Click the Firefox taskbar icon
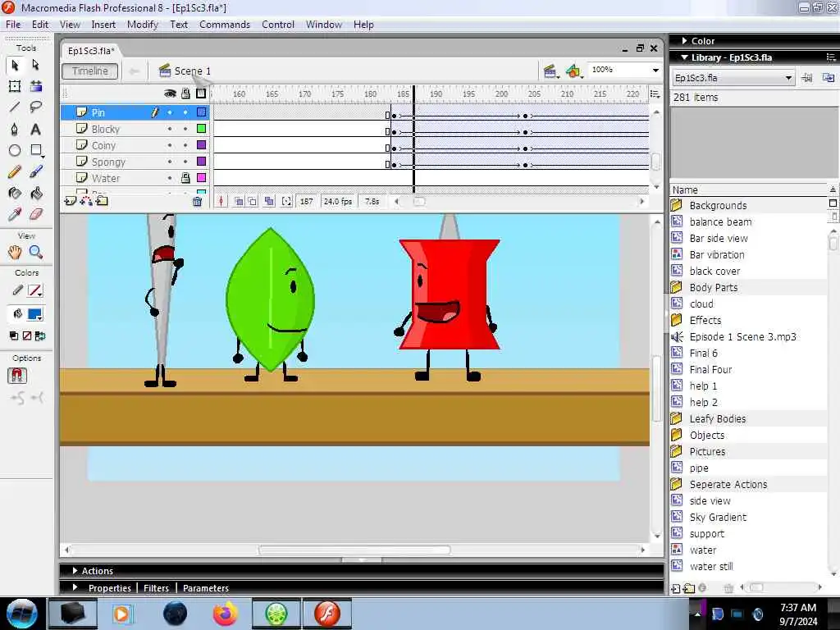 [225, 614]
